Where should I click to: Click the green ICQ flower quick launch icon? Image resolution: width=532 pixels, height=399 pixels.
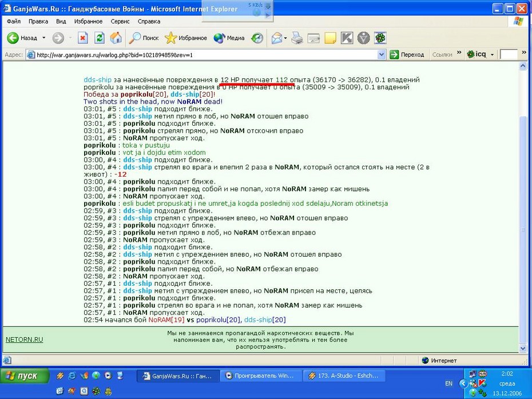point(96,392)
